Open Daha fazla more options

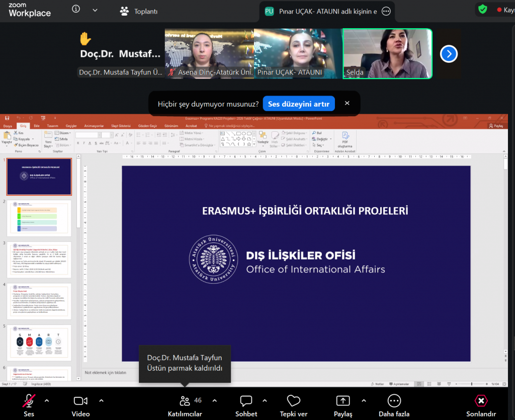pos(394,401)
